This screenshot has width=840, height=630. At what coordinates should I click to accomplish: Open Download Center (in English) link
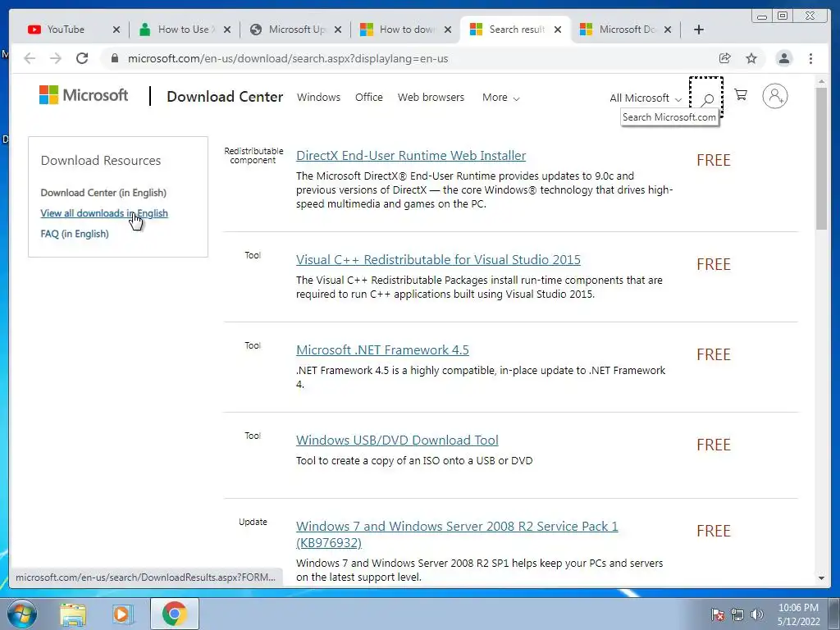coord(103,192)
